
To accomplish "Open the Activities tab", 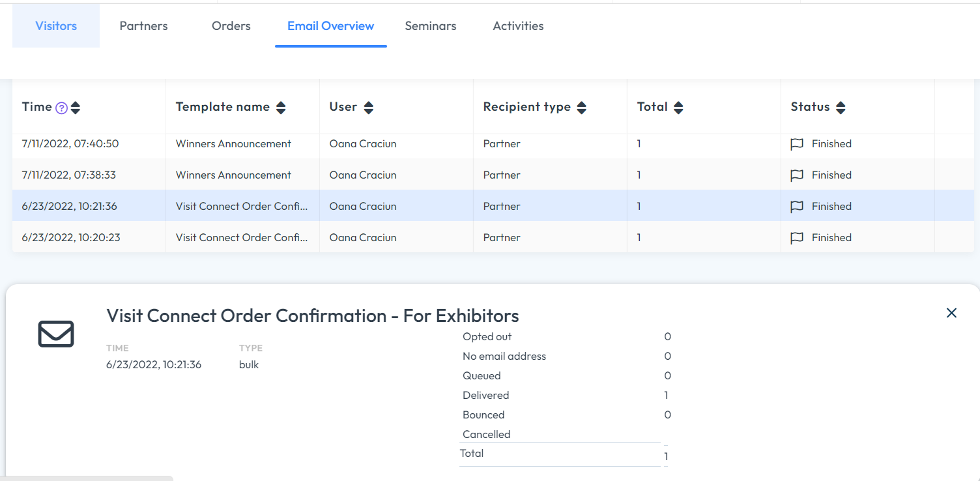I will point(518,25).
